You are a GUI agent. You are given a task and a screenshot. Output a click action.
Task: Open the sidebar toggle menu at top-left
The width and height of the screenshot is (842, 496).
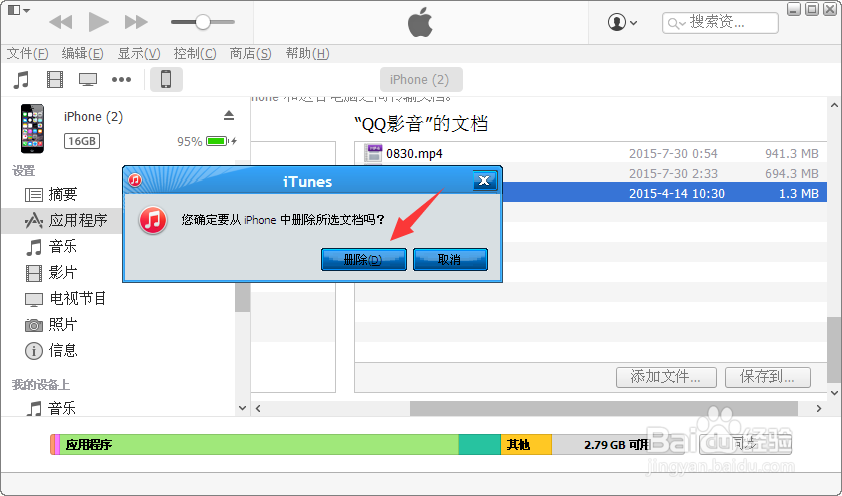[19, 10]
